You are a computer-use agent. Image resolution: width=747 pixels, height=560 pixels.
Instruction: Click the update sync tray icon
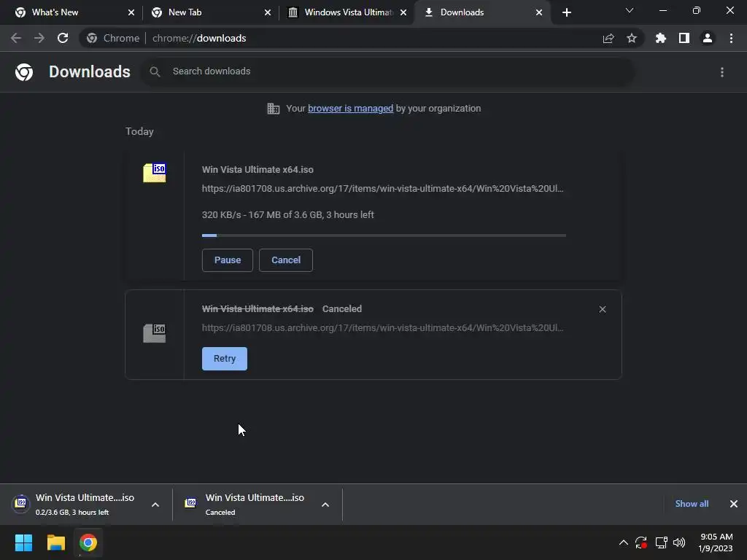(x=641, y=542)
